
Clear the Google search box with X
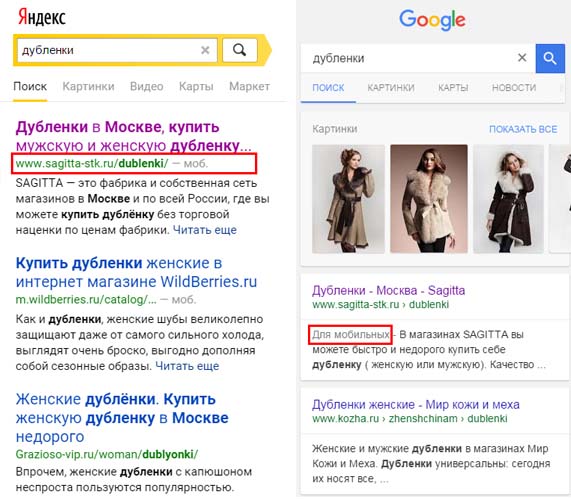(522, 58)
